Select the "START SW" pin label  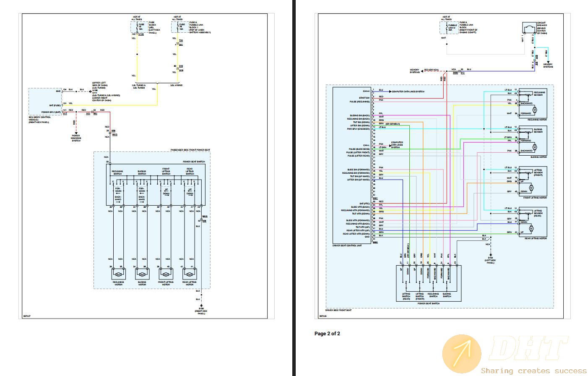(364, 97)
